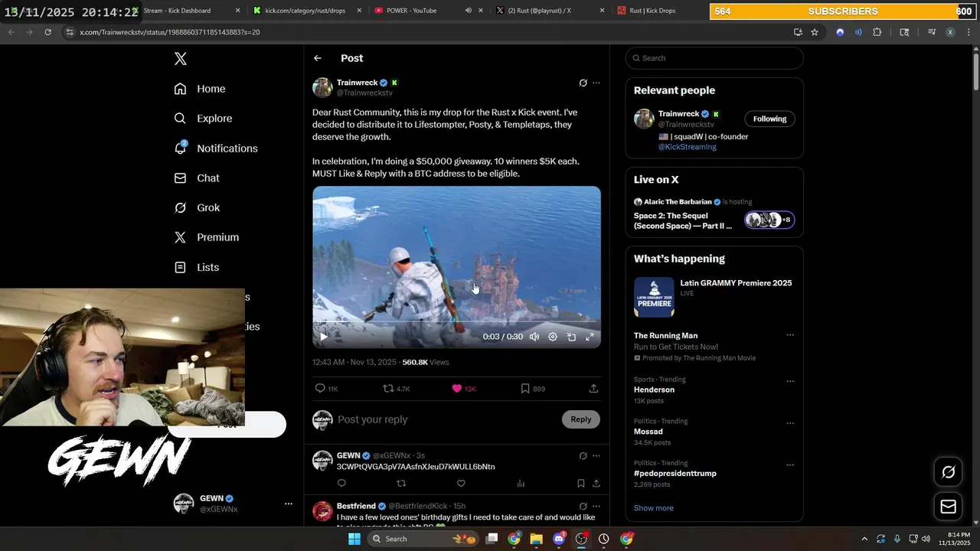Viewport: 980px width, 551px height.
Task: Open File Explorer from the taskbar
Action: tap(536, 539)
